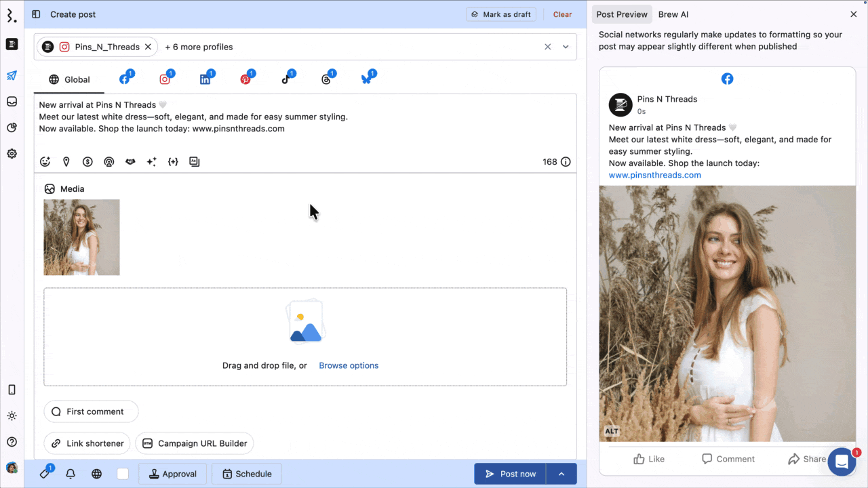Click Mark as draft button

point(500,14)
